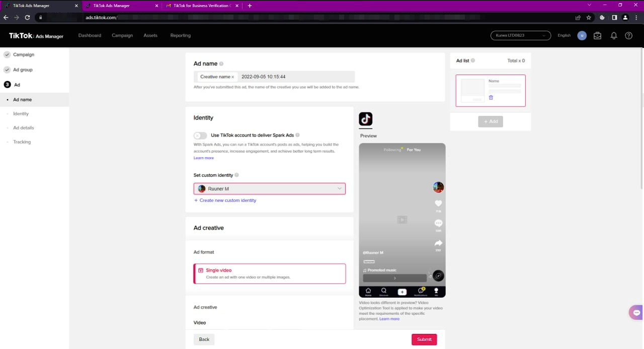
Task: Click the Home icon in preview navigation
Action: point(368,292)
